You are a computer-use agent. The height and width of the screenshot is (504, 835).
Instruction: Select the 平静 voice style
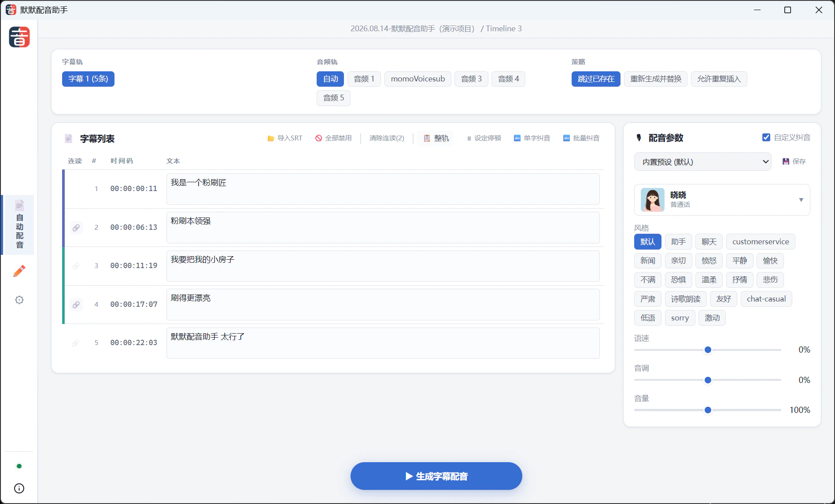[739, 261]
